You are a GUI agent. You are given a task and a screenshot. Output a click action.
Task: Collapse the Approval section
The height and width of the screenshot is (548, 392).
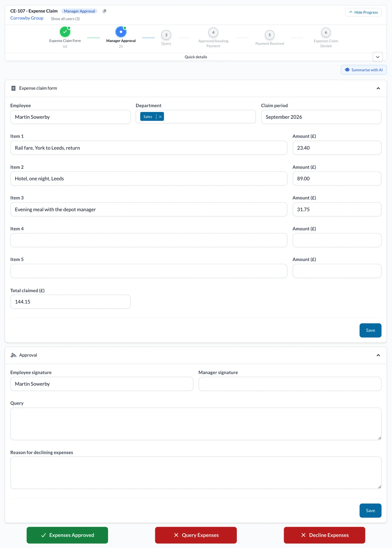[378, 355]
